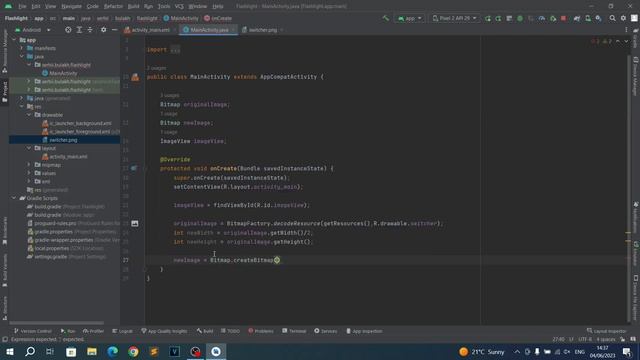Open the editor tabs more options menu
Screen dimensions: 640x360
point(626,30)
